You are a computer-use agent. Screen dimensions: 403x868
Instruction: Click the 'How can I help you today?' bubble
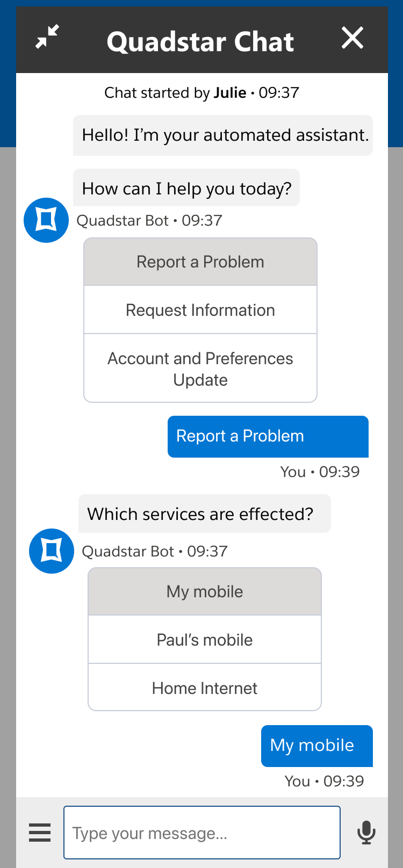[x=186, y=189]
